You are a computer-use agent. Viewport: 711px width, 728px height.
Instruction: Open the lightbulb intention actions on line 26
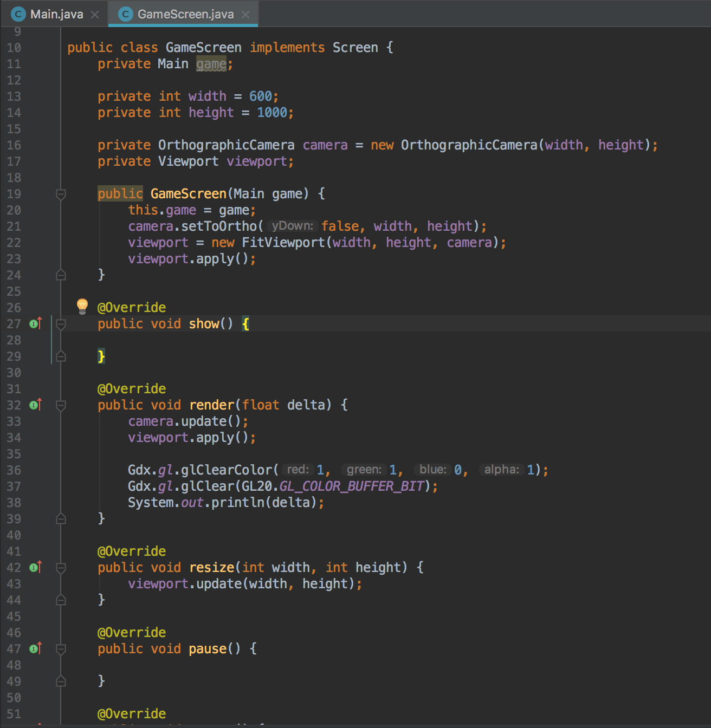pos(82,306)
